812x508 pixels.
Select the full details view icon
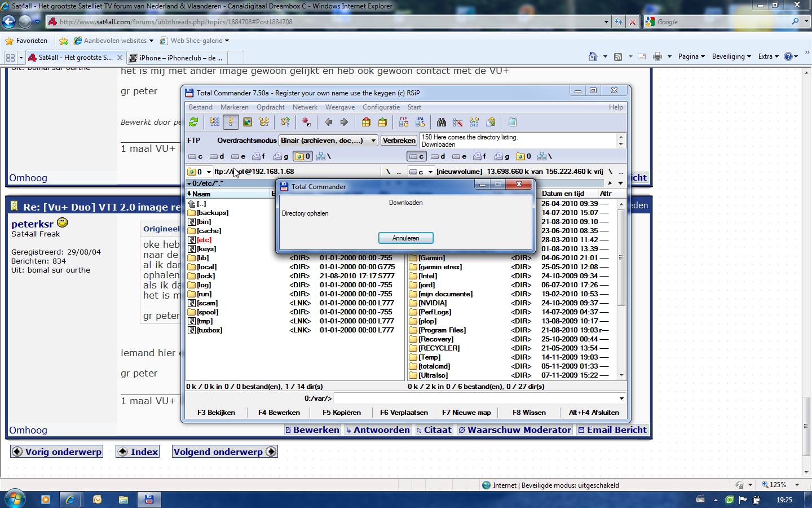tap(231, 122)
